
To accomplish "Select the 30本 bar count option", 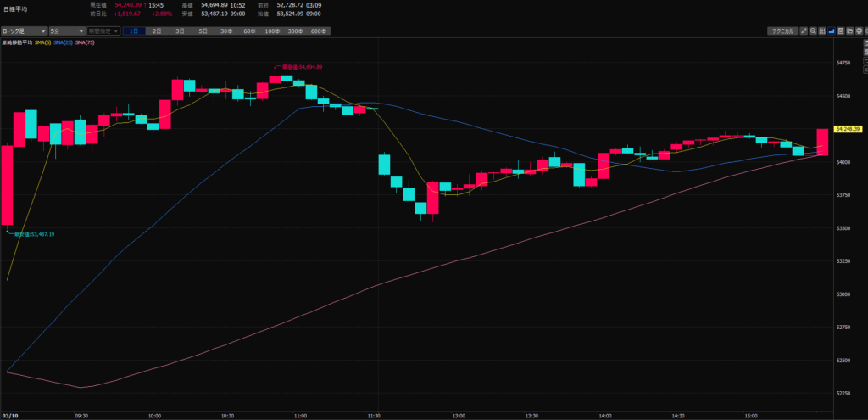I will 226,31.
